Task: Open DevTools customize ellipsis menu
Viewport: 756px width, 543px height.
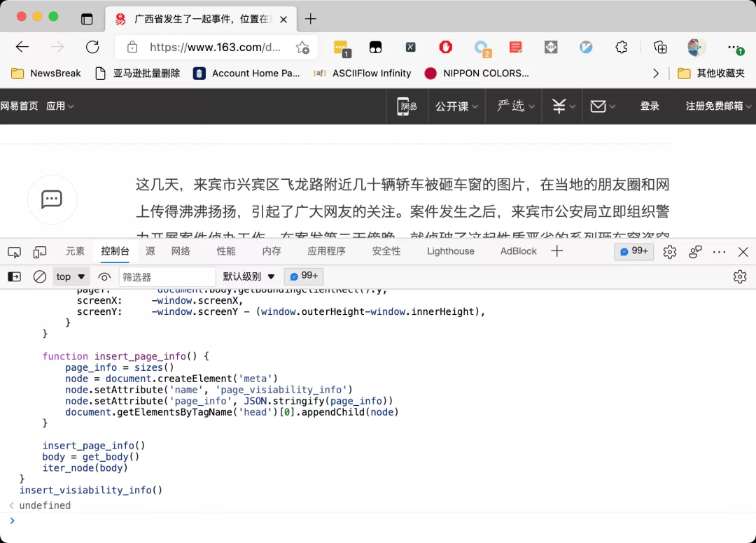Action: 720,252
